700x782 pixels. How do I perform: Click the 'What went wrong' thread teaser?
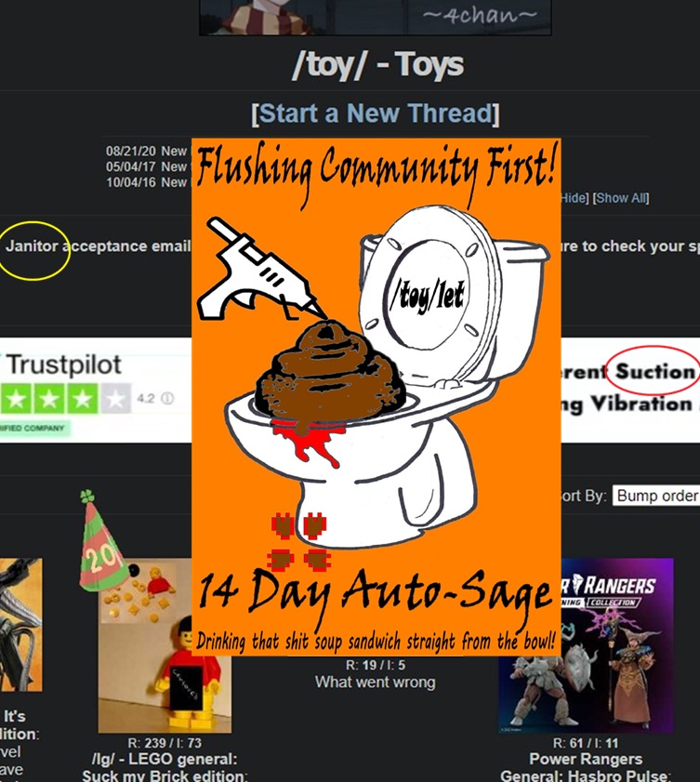375,682
